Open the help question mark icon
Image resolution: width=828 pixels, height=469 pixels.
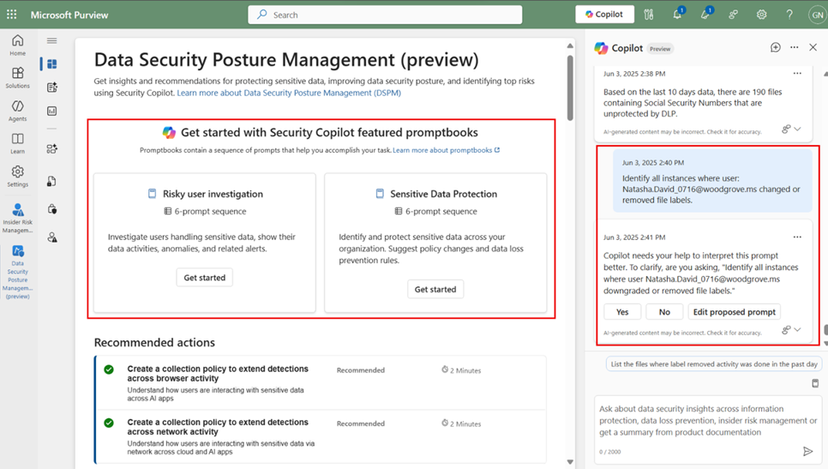coord(789,15)
